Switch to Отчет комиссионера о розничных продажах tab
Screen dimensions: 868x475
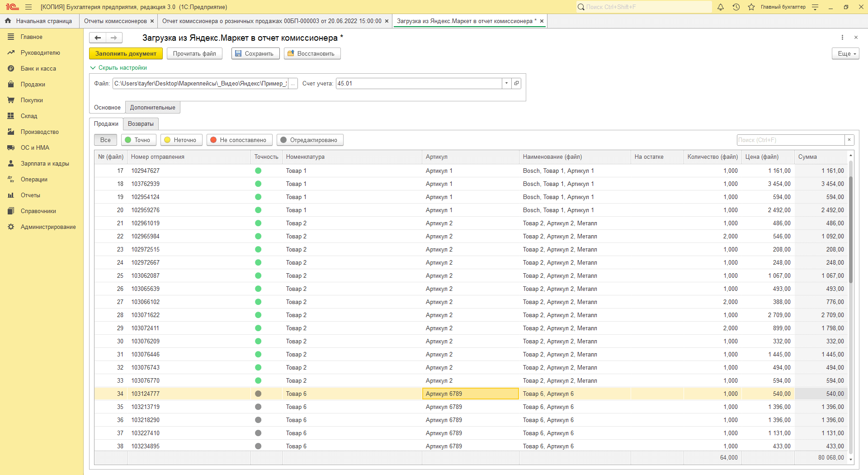point(272,21)
